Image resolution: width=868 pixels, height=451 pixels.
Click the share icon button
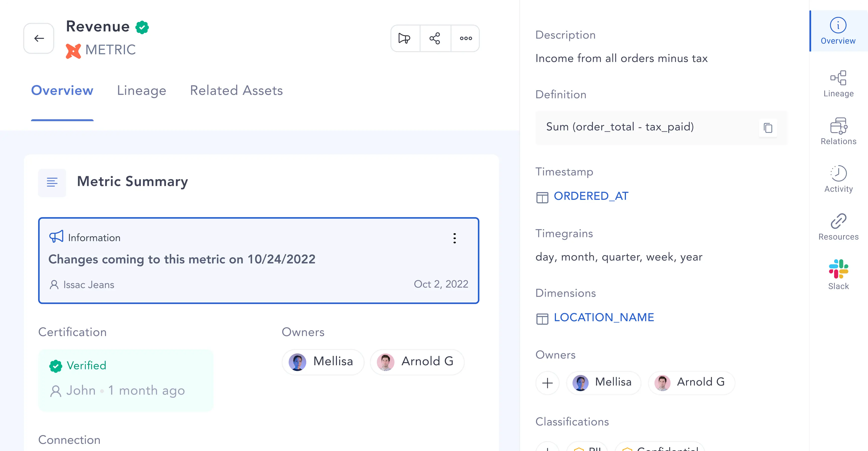pos(435,38)
